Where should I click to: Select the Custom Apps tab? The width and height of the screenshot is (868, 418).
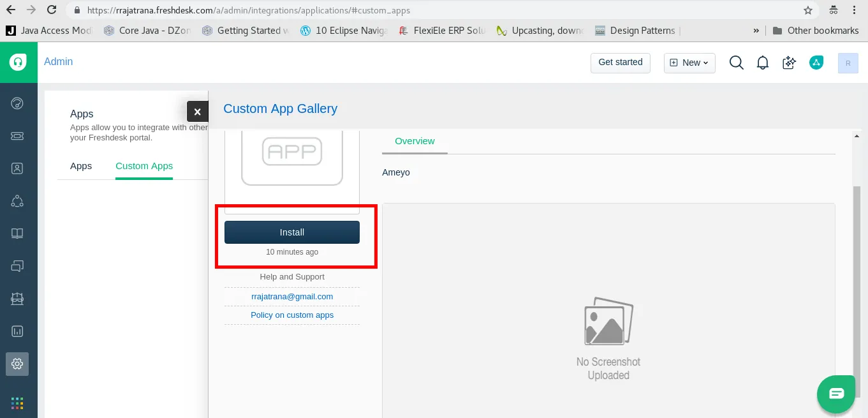[x=144, y=166]
